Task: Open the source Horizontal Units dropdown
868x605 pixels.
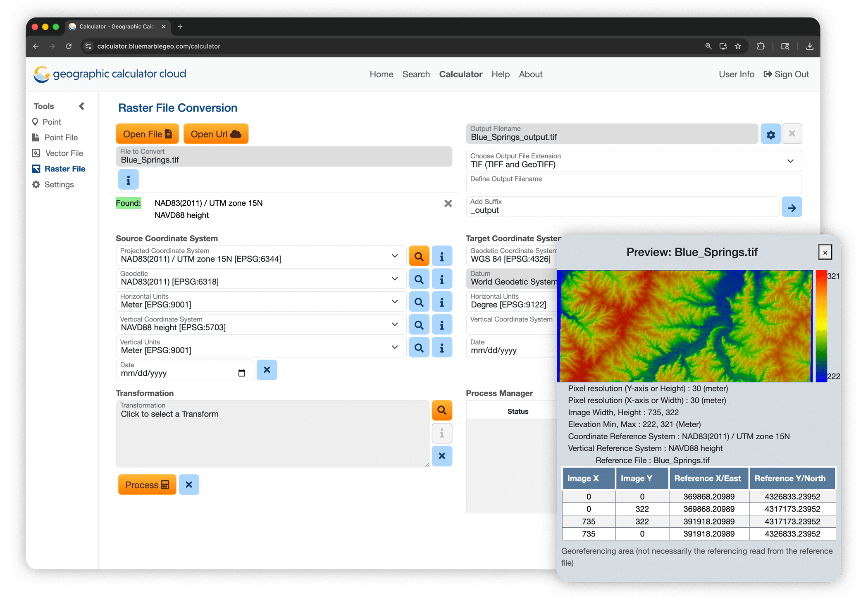Action: [x=394, y=301]
